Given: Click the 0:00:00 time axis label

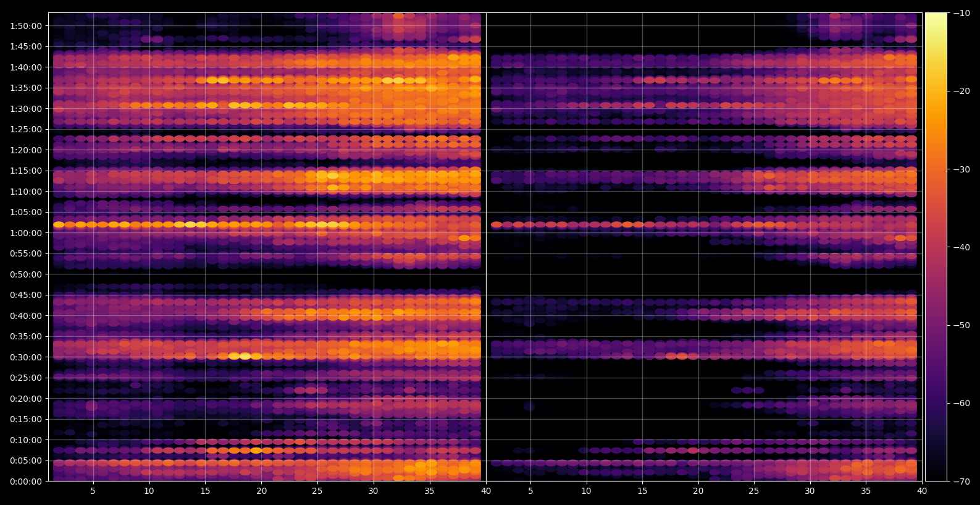Looking at the screenshot, I should tap(26, 482).
